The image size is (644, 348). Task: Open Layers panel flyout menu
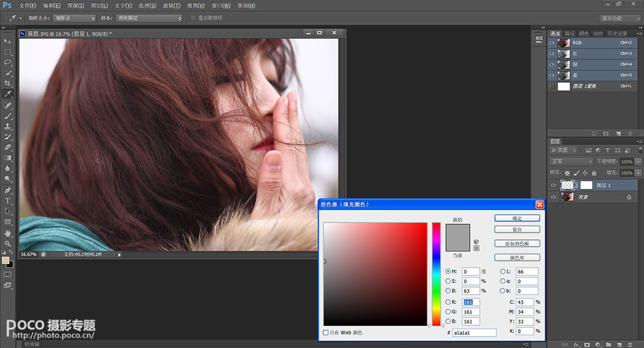pos(639,141)
